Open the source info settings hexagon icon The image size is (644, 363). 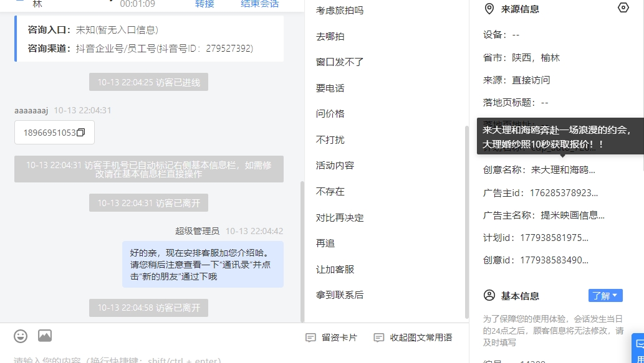point(623,8)
